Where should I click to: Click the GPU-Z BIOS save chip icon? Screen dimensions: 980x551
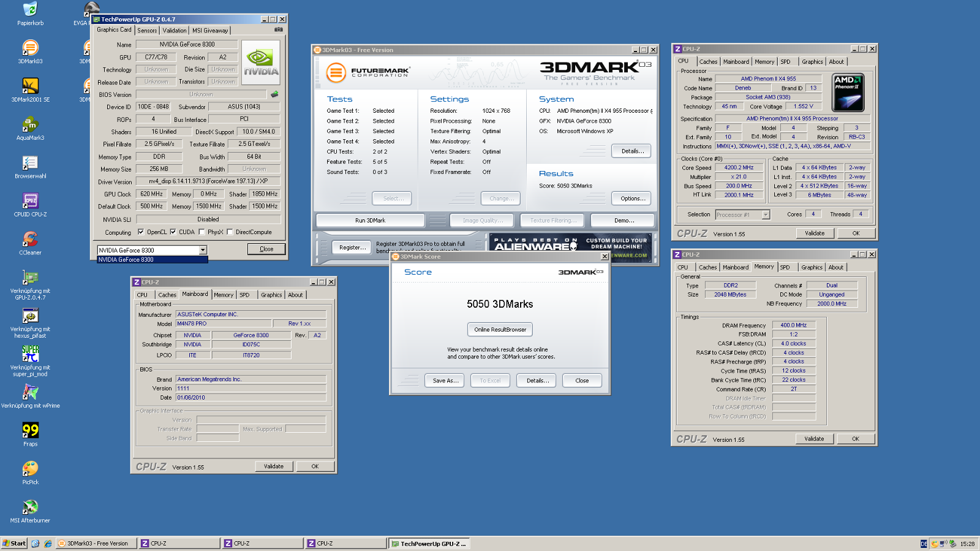pyautogui.click(x=274, y=94)
